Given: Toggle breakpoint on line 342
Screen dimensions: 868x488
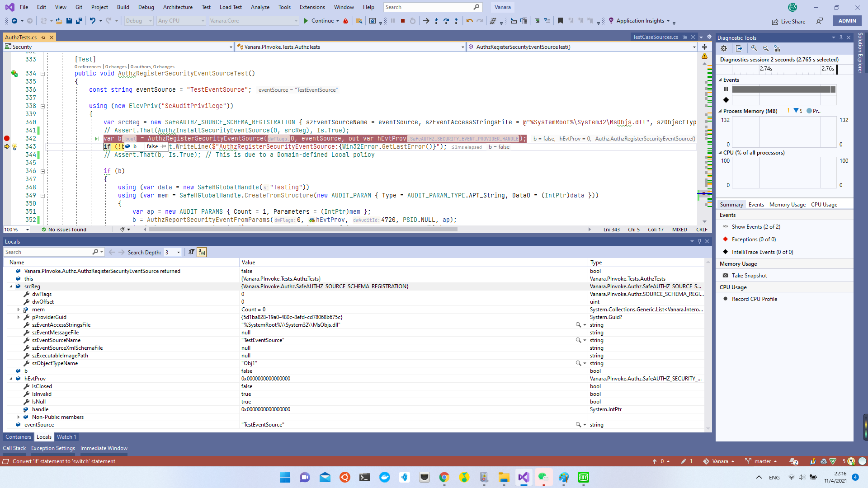Looking at the screenshot, I should 7,138.
